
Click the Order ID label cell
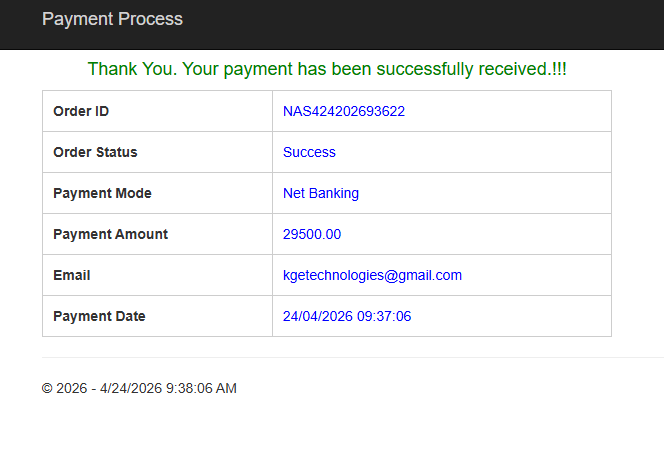[x=81, y=111]
